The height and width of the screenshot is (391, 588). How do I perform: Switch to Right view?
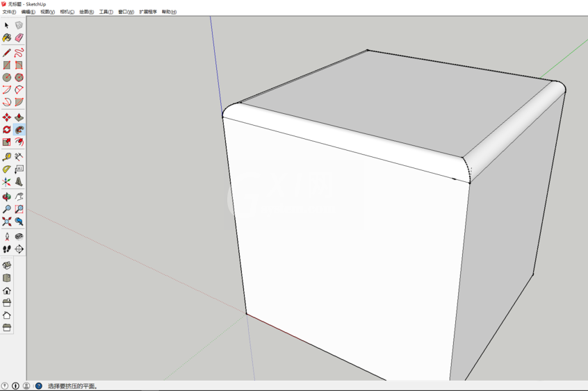pos(7,303)
